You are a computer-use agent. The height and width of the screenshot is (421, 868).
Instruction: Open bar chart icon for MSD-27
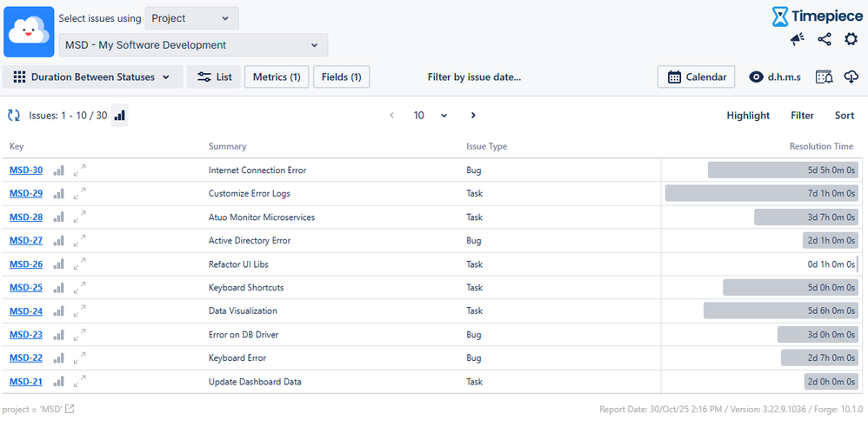pyautogui.click(x=58, y=240)
